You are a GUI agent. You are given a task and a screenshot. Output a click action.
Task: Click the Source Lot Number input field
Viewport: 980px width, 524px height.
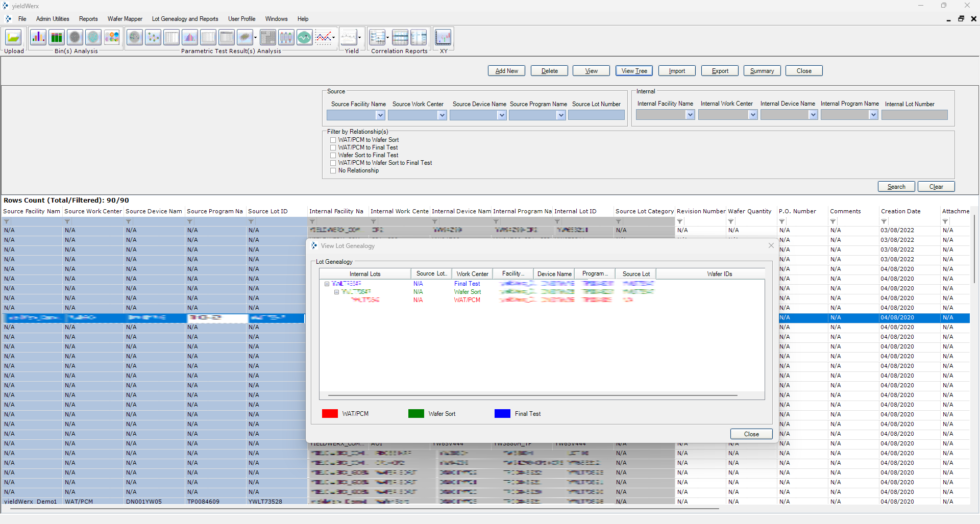pyautogui.click(x=596, y=115)
